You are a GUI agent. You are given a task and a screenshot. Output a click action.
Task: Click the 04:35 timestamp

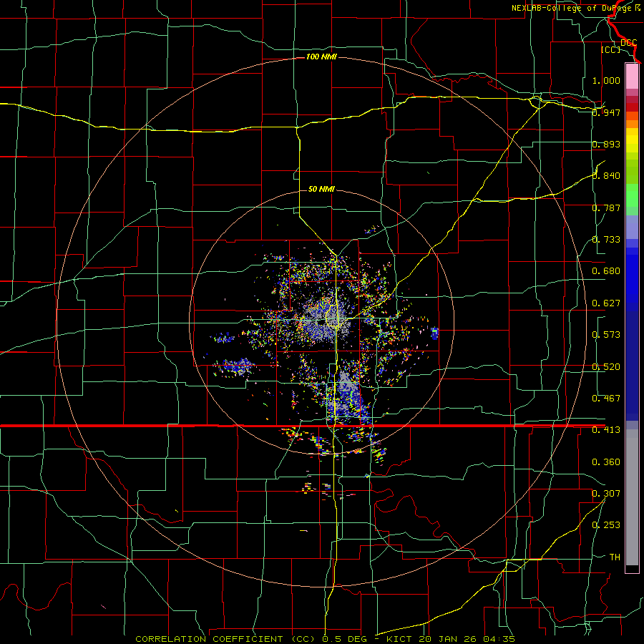coord(499,639)
